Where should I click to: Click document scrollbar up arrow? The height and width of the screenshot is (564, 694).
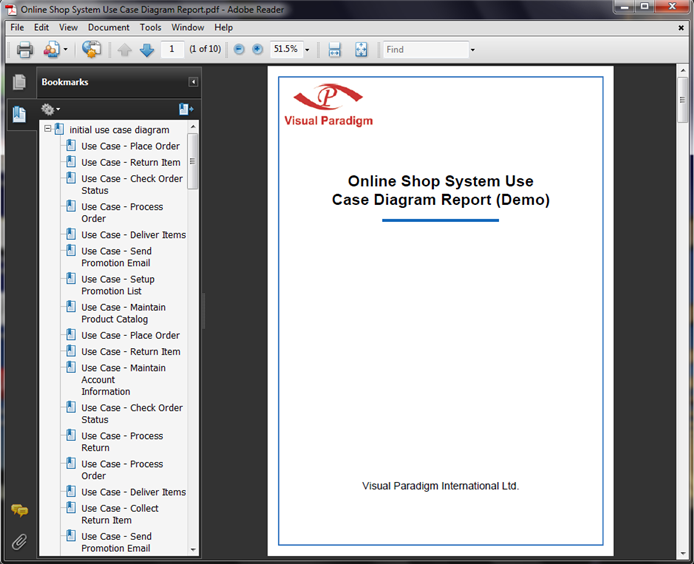pyautogui.click(x=682, y=70)
